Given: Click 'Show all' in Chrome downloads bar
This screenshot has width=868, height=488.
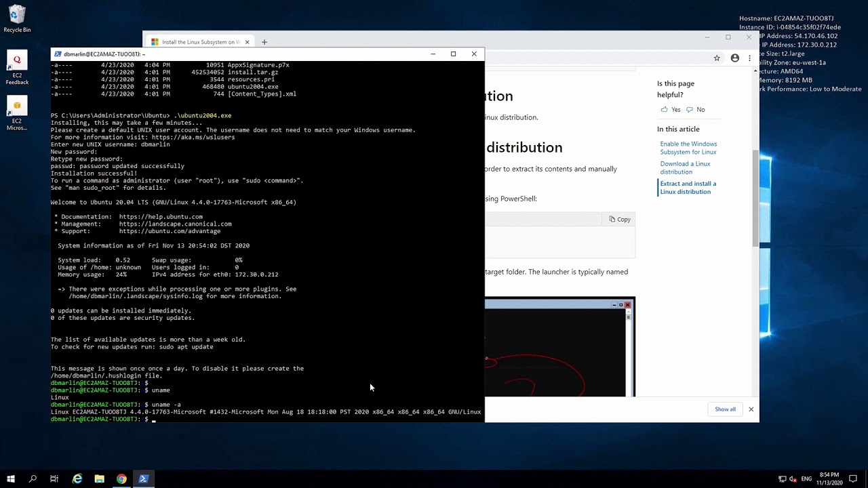Looking at the screenshot, I should click(725, 409).
